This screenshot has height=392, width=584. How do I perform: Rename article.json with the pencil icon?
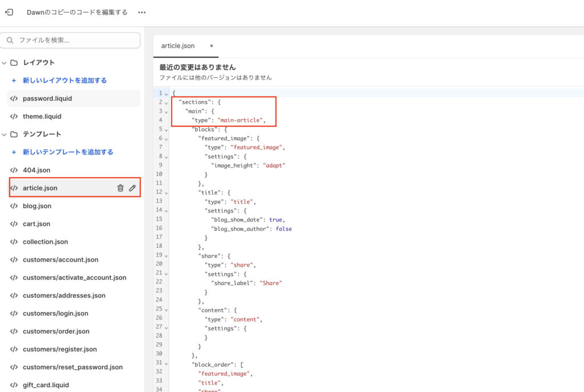(132, 188)
